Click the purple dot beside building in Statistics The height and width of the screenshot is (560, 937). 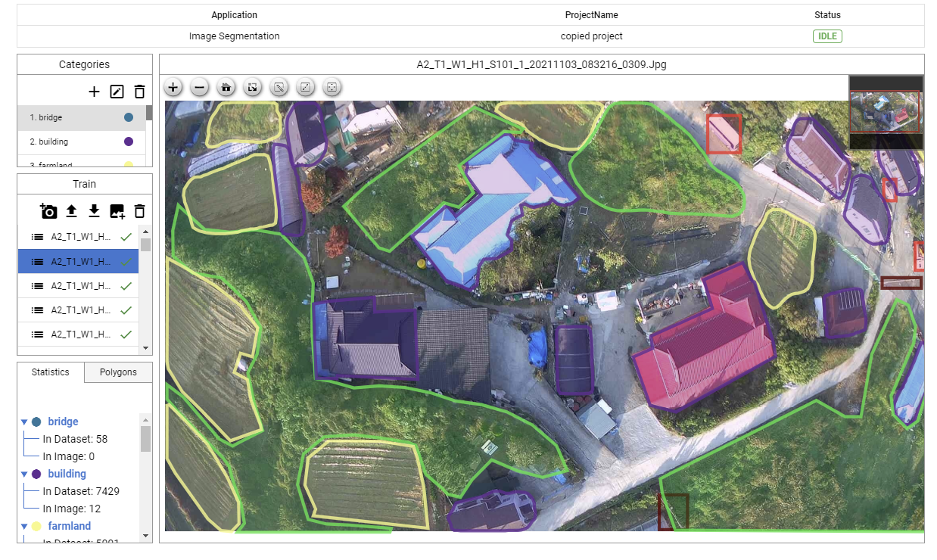coord(36,474)
